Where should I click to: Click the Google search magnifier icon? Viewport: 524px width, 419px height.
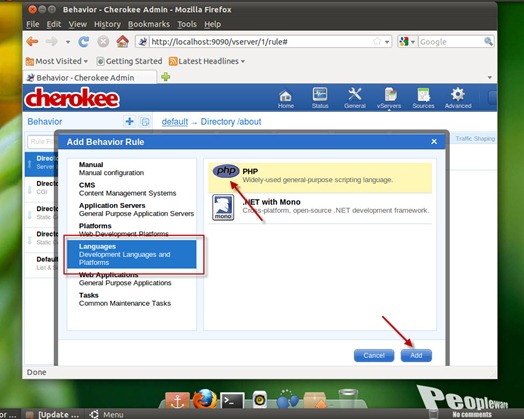coord(488,41)
